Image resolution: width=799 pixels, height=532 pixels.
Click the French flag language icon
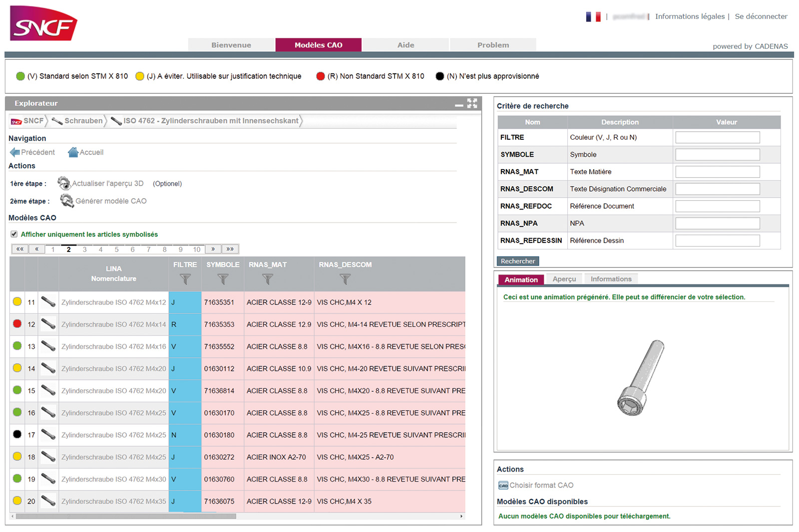pyautogui.click(x=593, y=16)
